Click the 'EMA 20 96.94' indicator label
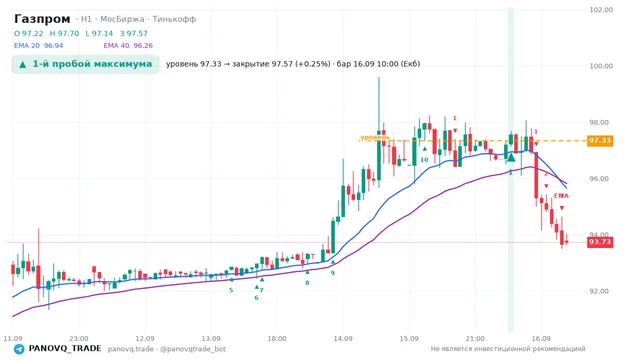Image resolution: width=640 pixels, height=360 pixels. pyautogui.click(x=38, y=45)
